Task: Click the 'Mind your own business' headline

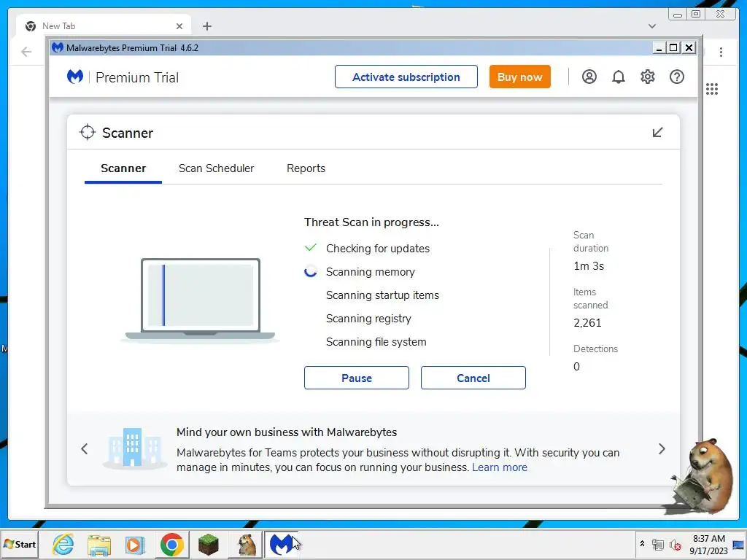Action: tap(286, 432)
